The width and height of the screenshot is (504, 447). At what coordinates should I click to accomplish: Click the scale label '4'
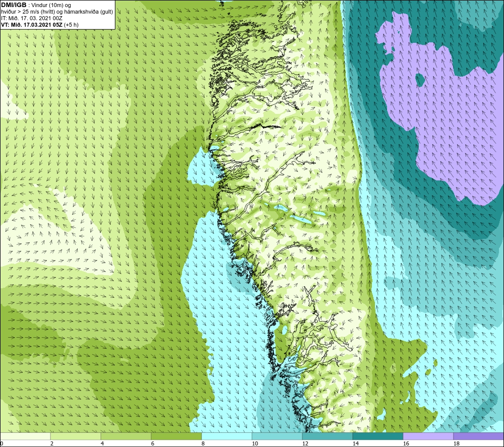(102, 443)
